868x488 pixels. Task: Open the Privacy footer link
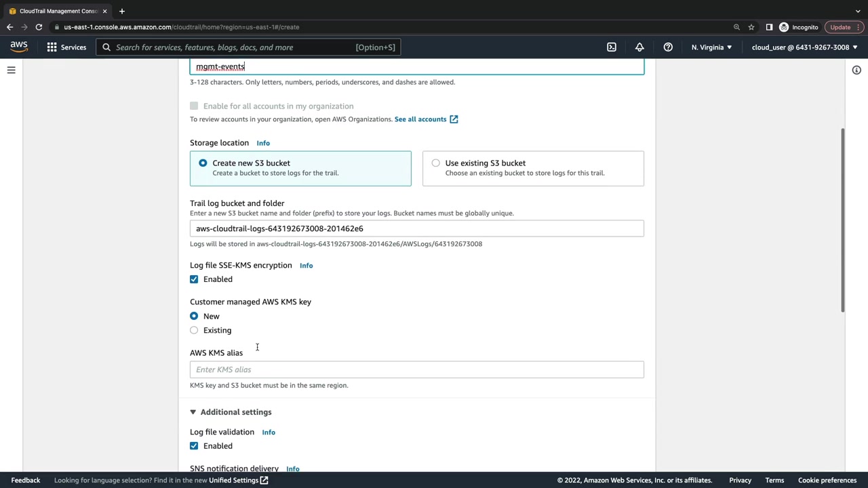[x=741, y=480]
